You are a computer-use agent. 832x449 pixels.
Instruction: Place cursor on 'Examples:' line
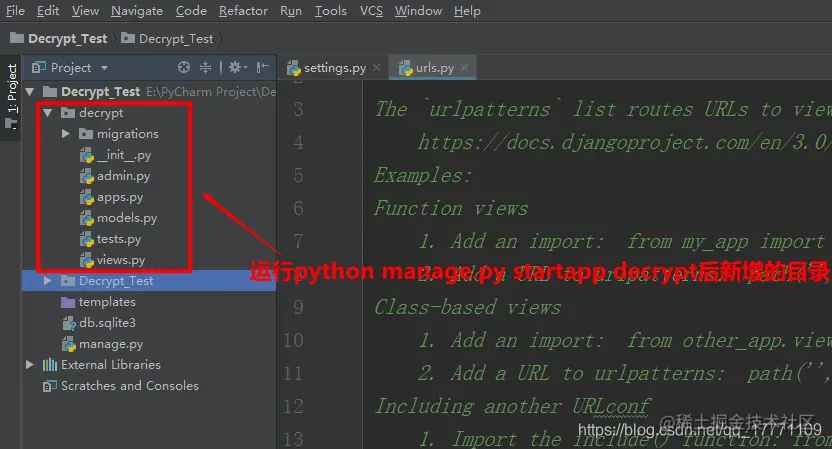(422, 175)
